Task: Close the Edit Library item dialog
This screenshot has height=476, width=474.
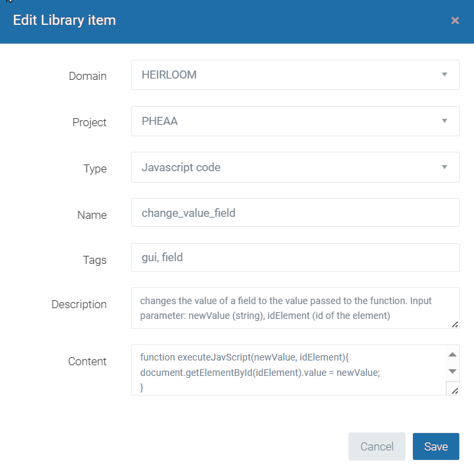Action: pyautogui.click(x=455, y=21)
